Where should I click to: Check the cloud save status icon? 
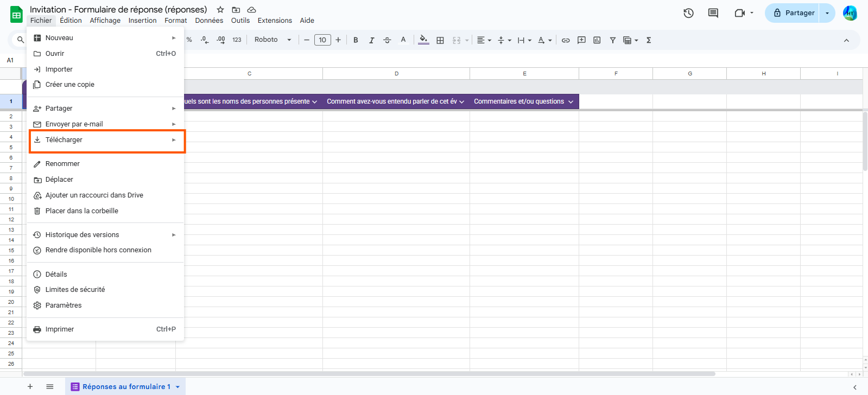(251, 10)
